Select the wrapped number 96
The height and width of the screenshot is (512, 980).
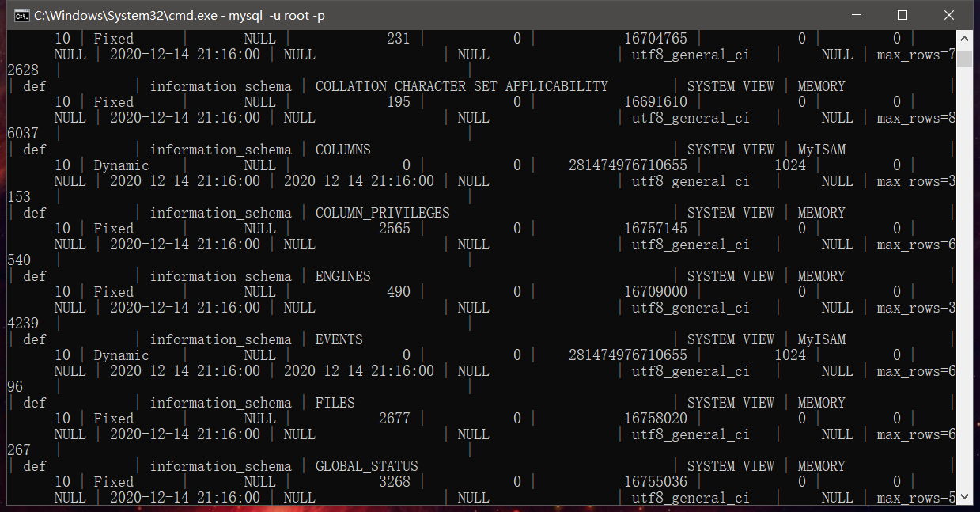[15, 387]
